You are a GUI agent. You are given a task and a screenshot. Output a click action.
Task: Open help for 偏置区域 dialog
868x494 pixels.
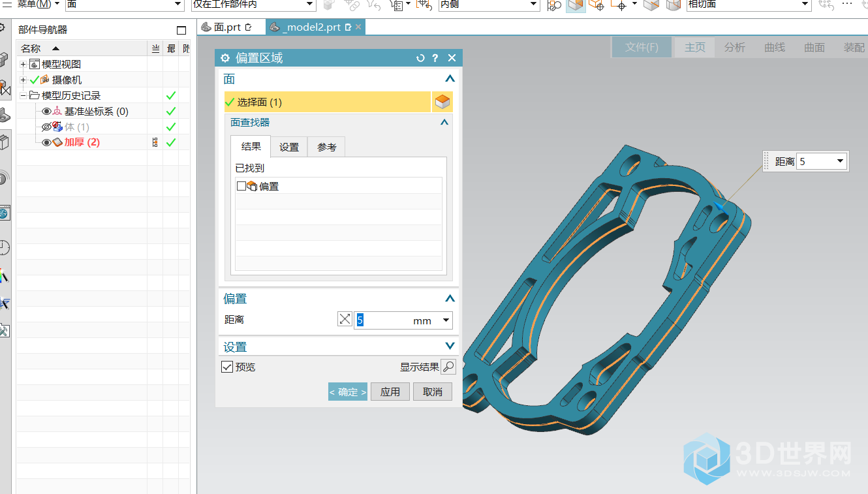pos(435,58)
